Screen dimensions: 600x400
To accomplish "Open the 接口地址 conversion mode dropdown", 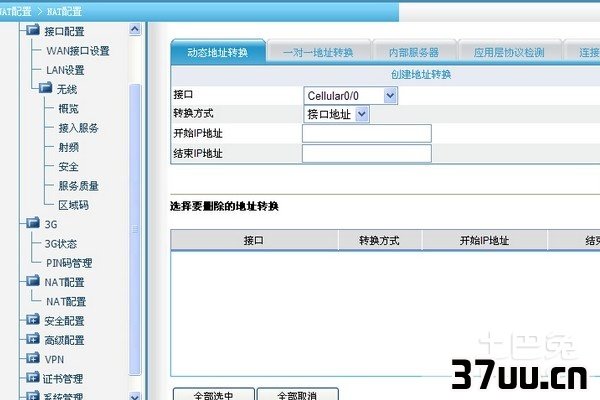I will pyautogui.click(x=336, y=114).
